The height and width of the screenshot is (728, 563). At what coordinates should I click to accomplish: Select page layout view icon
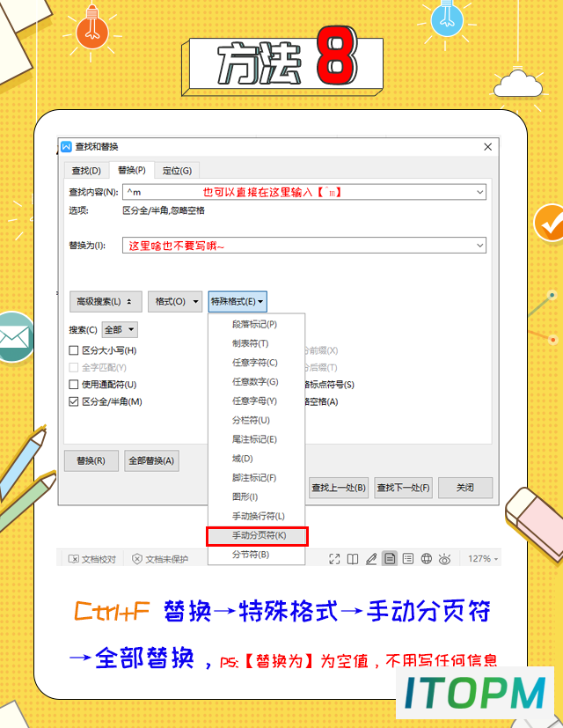point(390,558)
